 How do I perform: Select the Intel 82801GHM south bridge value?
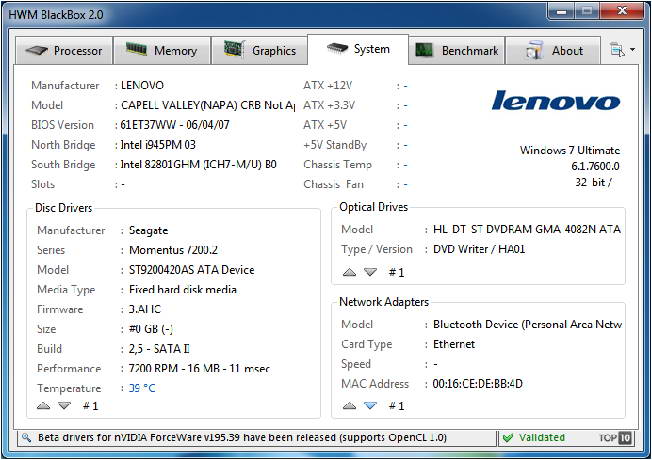click(x=198, y=164)
